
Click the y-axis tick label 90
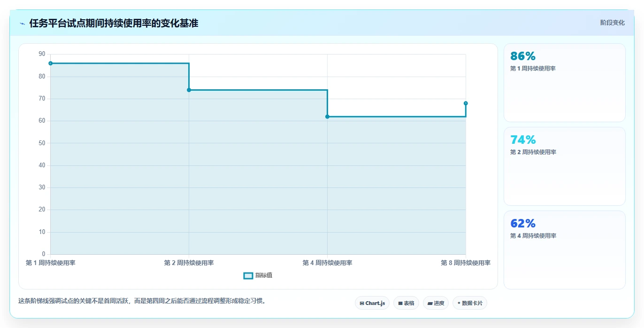(x=42, y=54)
